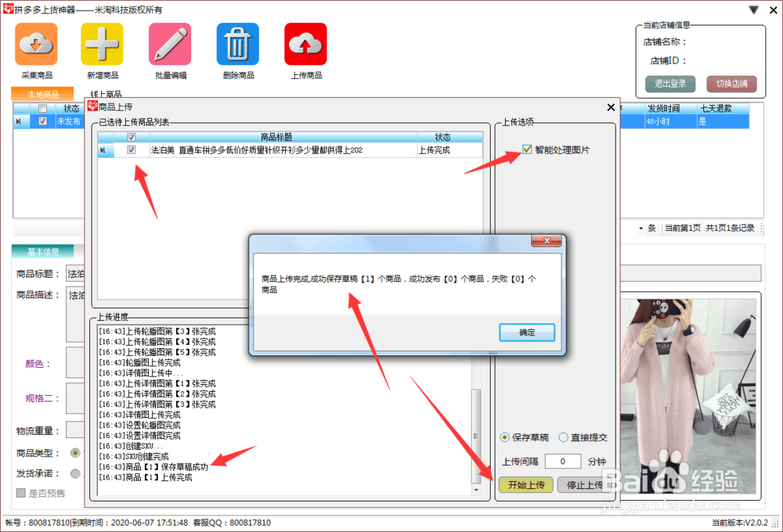This screenshot has width=783, height=532.
Task: Click the 停止上传 button
Action: point(584,484)
